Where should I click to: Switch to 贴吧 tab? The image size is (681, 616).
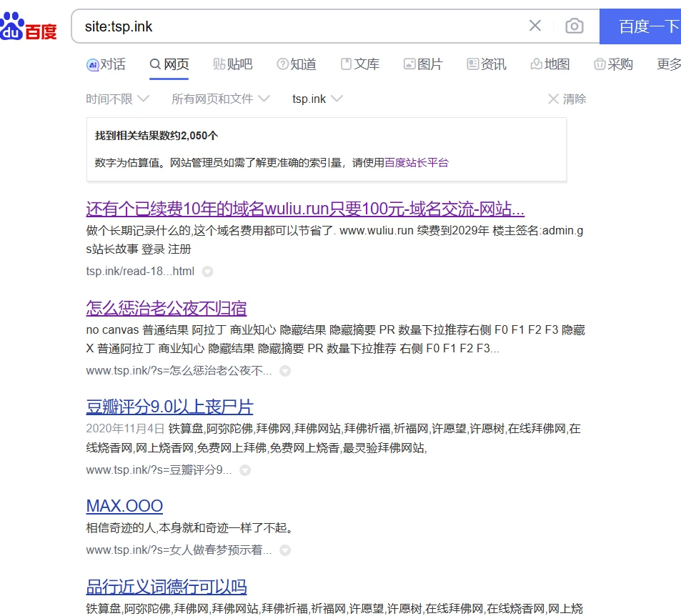pos(233,64)
